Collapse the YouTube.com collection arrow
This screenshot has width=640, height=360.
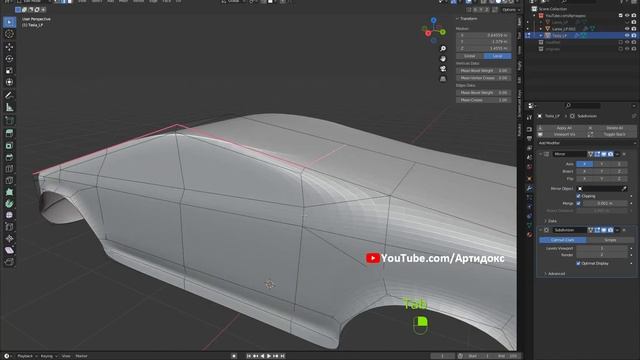coord(534,16)
